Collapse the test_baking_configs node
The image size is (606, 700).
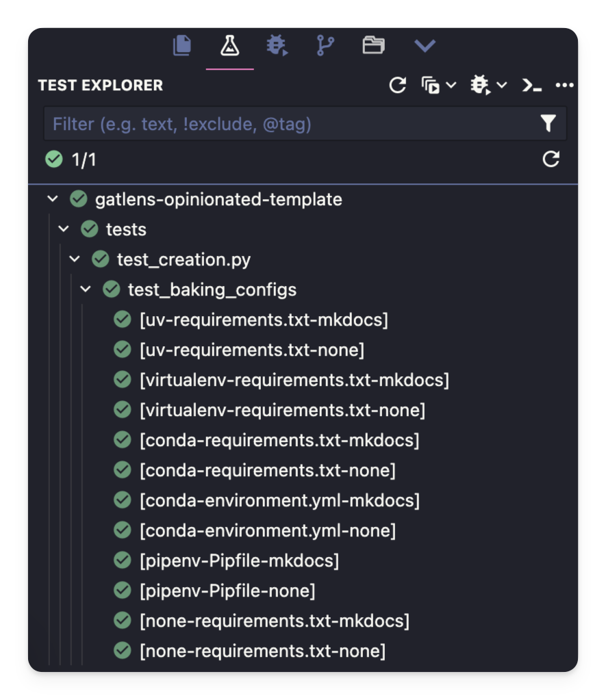pos(86,289)
